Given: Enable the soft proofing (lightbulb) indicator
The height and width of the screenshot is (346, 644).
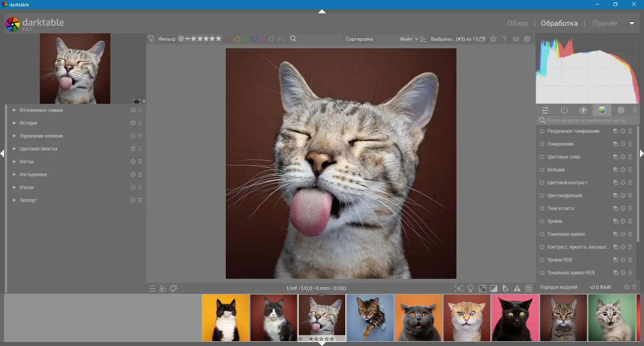Looking at the screenshot, I should pyautogui.click(x=470, y=288).
